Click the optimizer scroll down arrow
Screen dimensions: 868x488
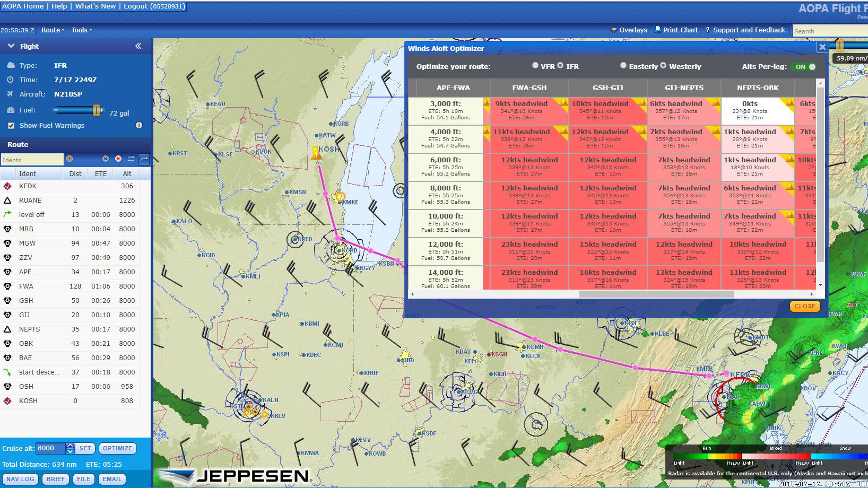point(821,285)
